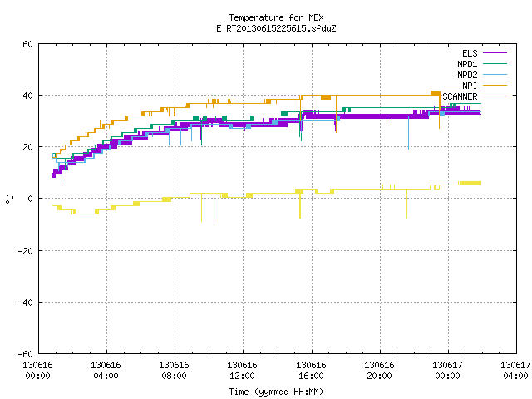Click the x-axis label '130616 04:00'
Image resolution: width=532 pixels, height=399 pixels.
tap(106, 371)
